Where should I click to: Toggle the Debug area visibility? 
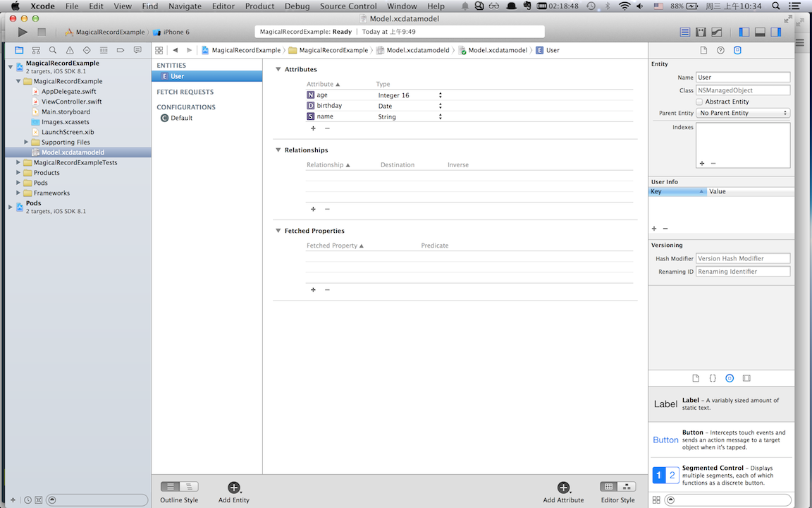point(761,32)
